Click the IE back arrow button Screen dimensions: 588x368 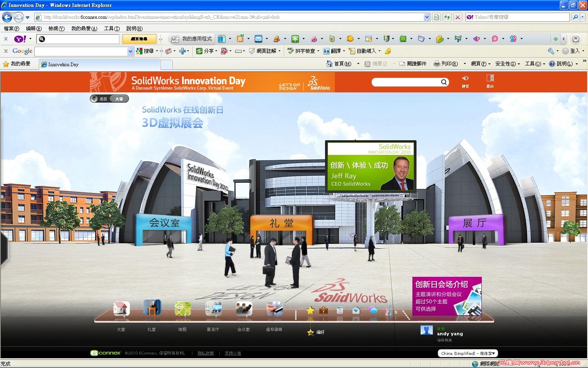click(x=7, y=17)
